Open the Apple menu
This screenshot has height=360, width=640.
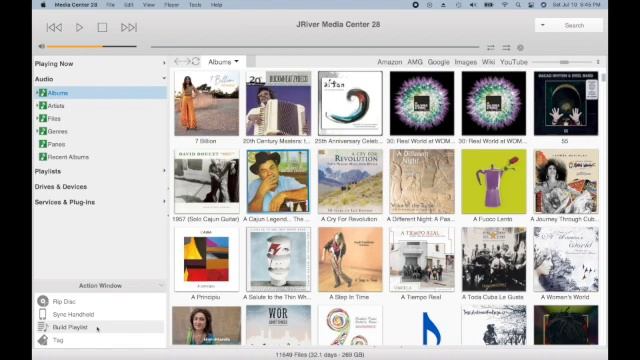point(43,5)
